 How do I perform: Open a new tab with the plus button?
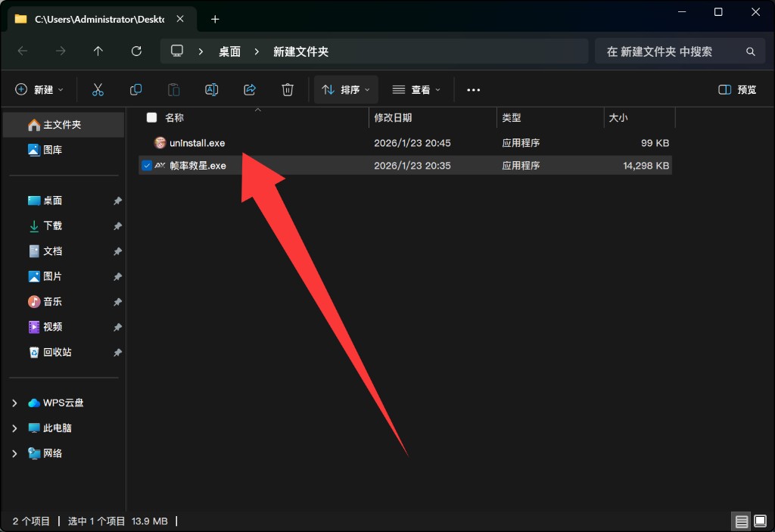[216, 18]
